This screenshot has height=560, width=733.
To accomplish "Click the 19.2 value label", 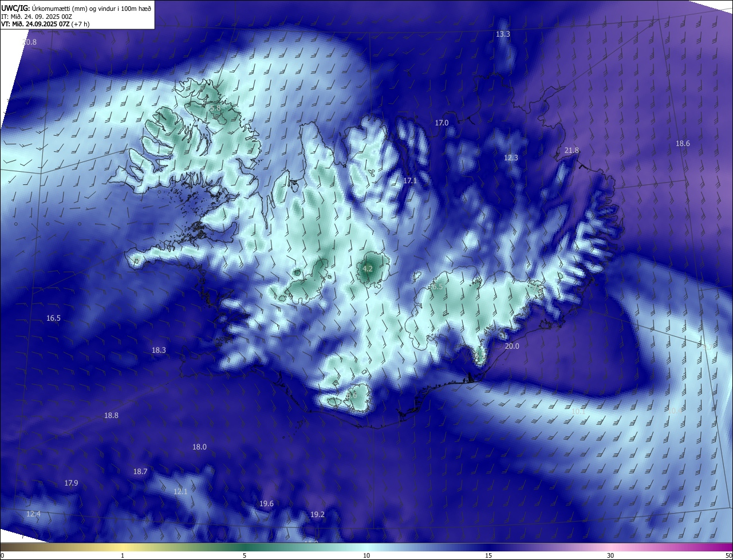I will [x=317, y=515].
